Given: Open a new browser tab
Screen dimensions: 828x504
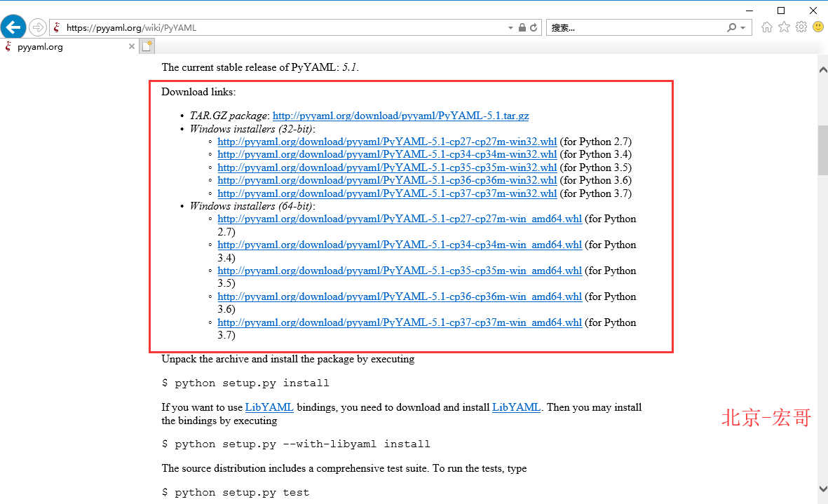Looking at the screenshot, I should tap(147, 46).
